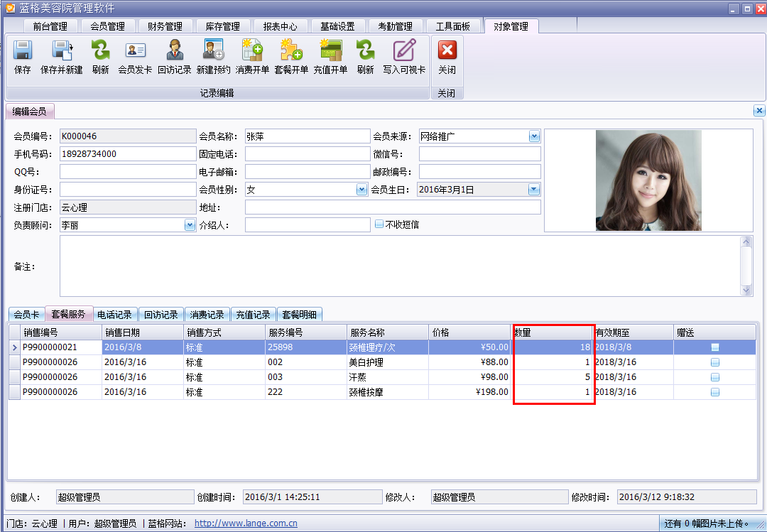Select the 消费记录 sub-tab
Image resolution: width=767 pixels, height=532 pixels.
coord(207,315)
